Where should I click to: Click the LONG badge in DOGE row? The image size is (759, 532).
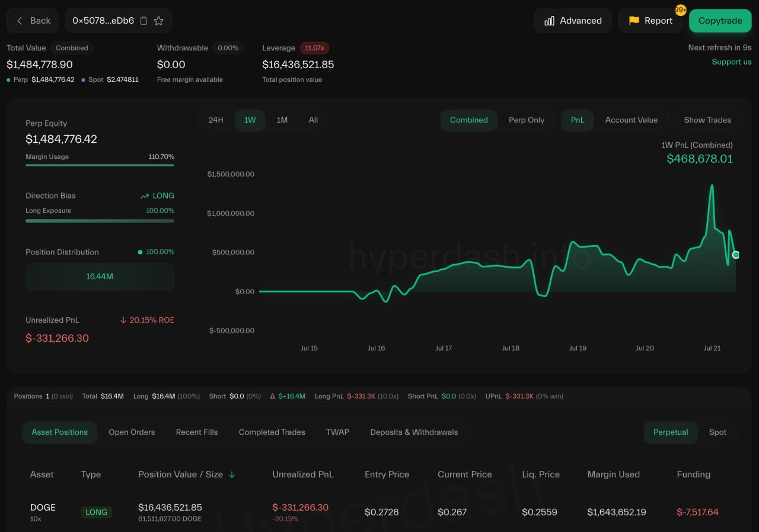pos(96,512)
